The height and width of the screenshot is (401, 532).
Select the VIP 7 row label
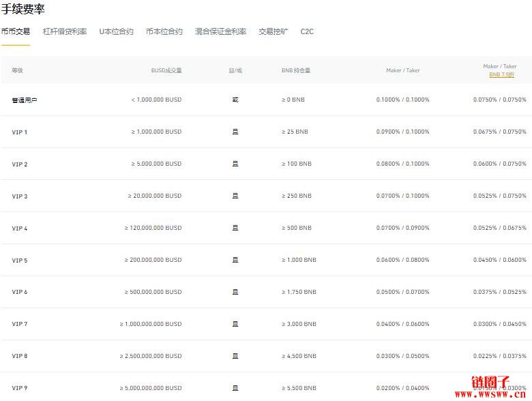point(20,324)
